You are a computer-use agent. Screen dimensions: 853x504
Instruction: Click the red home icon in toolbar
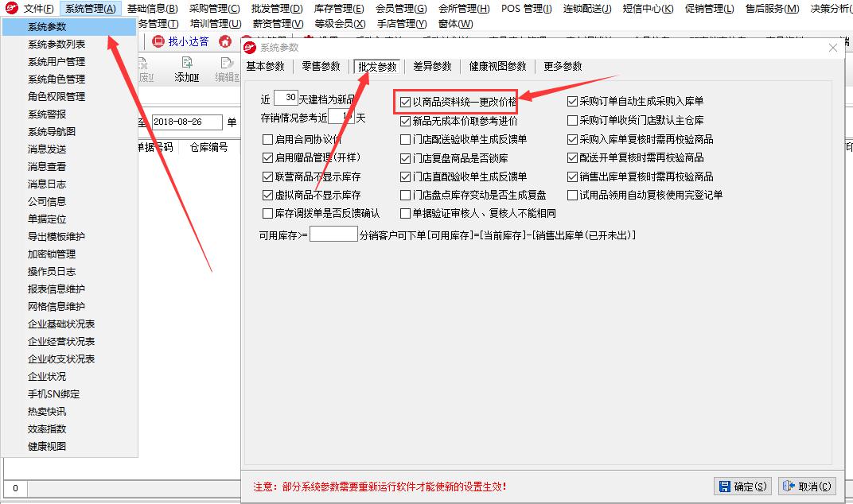click(225, 41)
